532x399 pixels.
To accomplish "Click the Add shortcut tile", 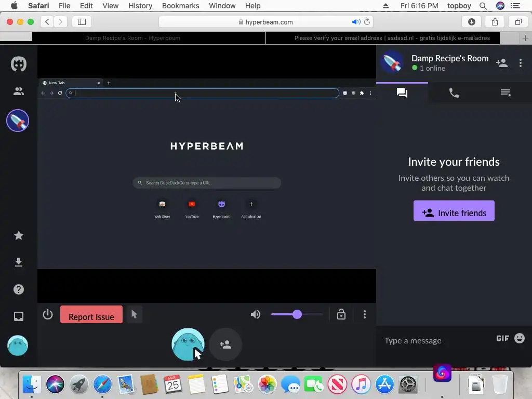I will 251,208.
